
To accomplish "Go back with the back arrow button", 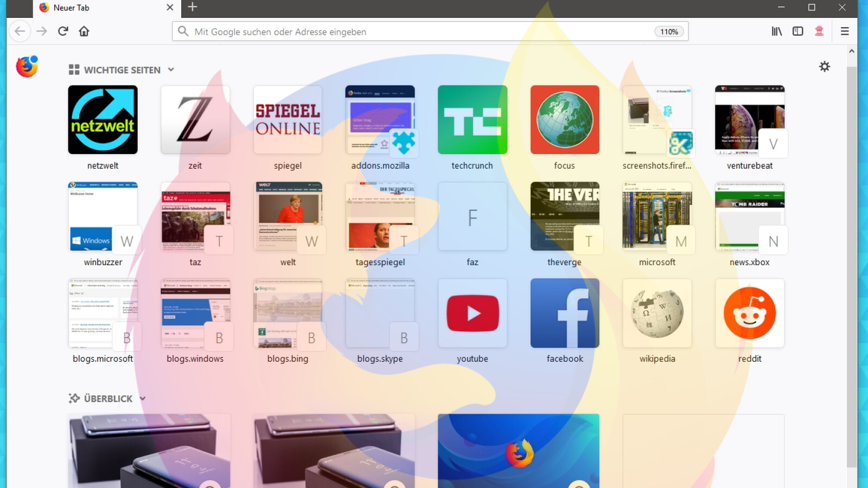I will coord(20,31).
